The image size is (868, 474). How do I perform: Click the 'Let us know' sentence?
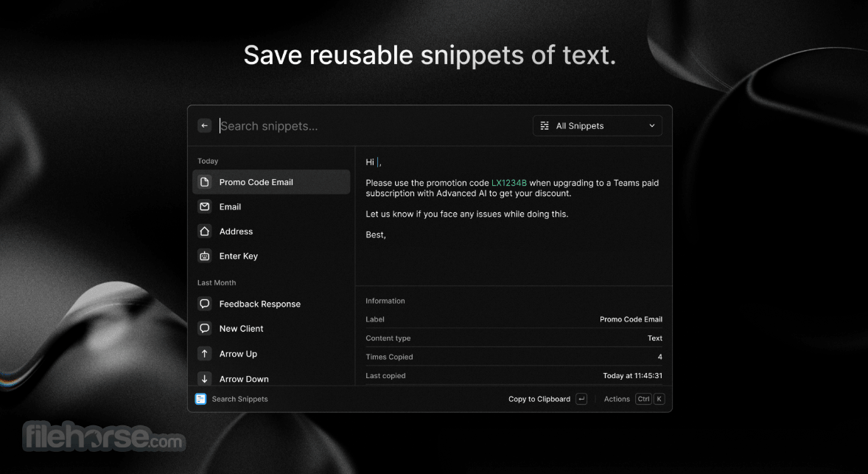(466, 214)
